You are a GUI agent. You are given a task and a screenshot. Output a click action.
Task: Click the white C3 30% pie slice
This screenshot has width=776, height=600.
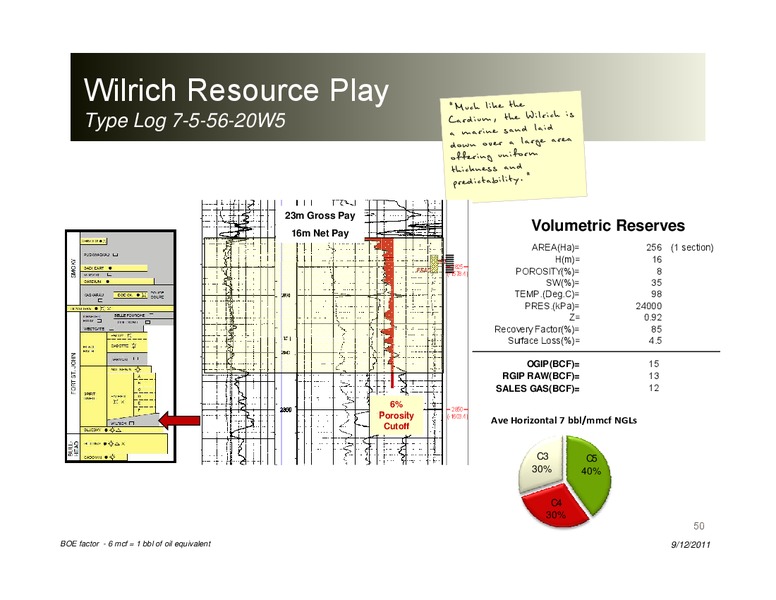540,464
